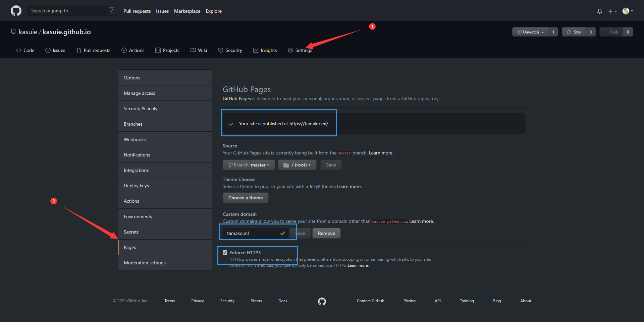Open the Terms footer link

pyautogui.click(x=169, y=301)
